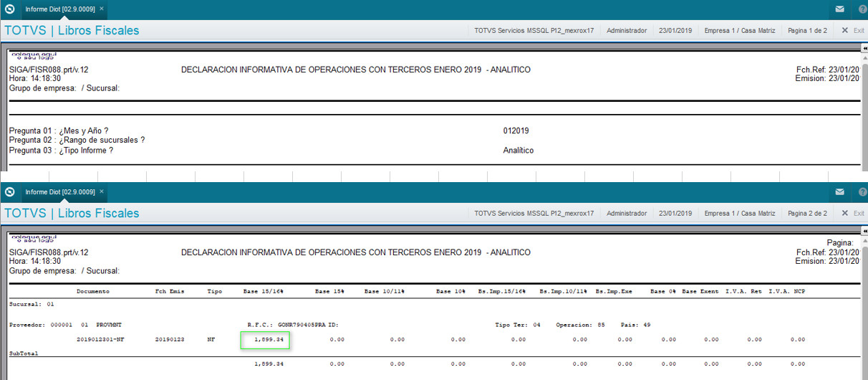
Task: Click scrollbar up arrow in Pagina 1 window
Action: click(x=864, y=59)
